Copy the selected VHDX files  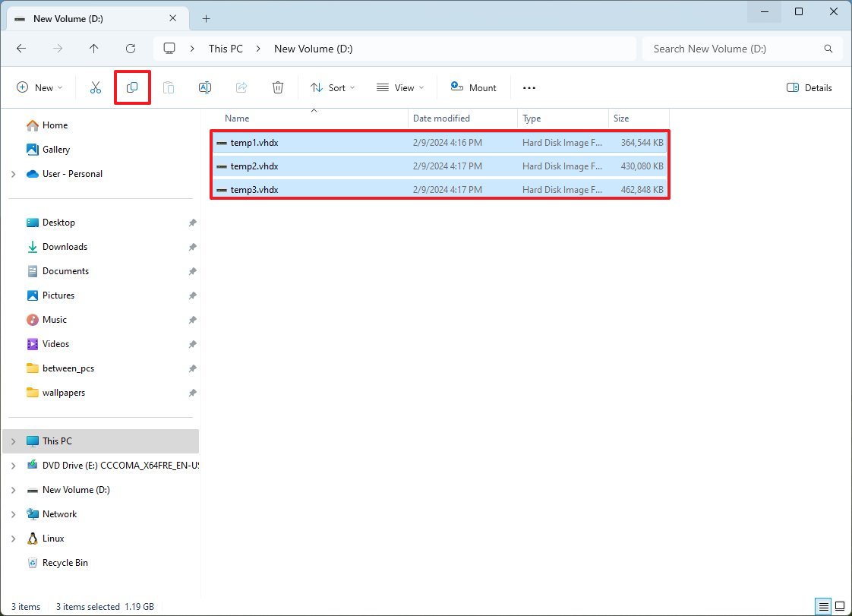pyautogui.click(x=132, y=87)
